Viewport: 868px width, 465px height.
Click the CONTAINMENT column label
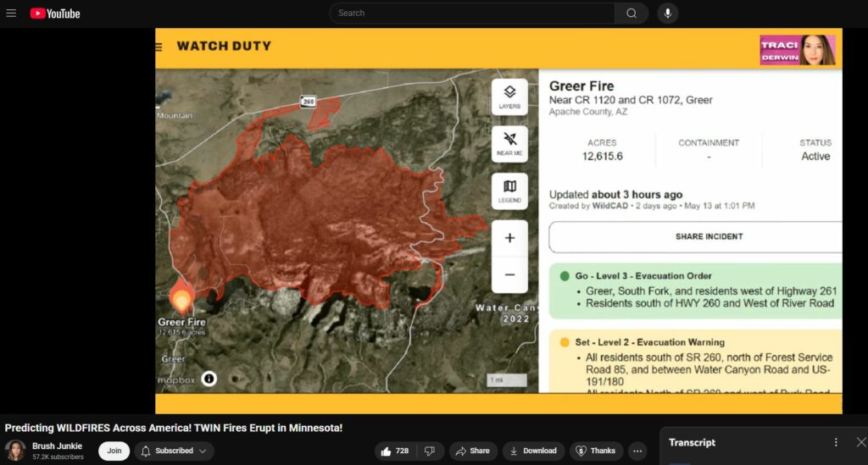click(x=709, y=142)
